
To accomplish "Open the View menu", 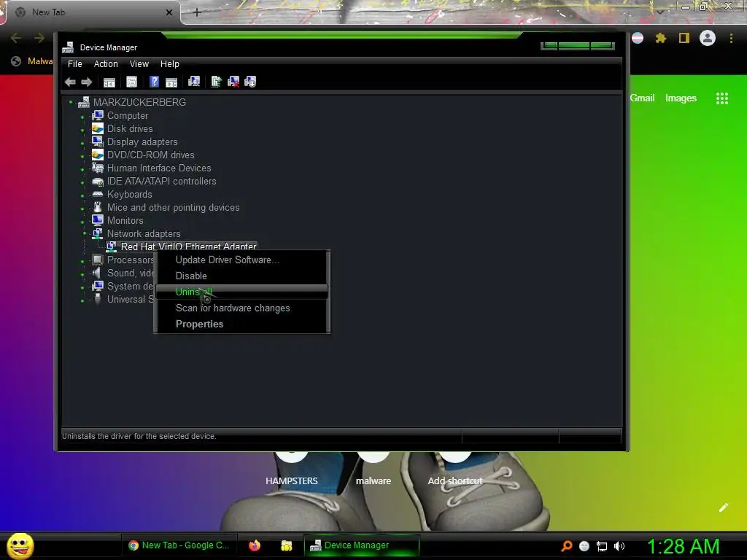I will point(139,64).
